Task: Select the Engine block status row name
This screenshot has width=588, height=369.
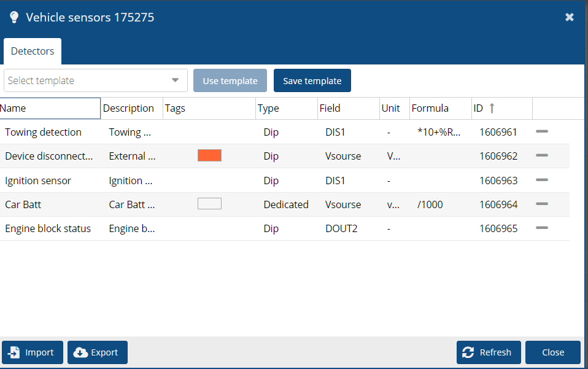Action: pyautogui.click(x=48, y=228)
